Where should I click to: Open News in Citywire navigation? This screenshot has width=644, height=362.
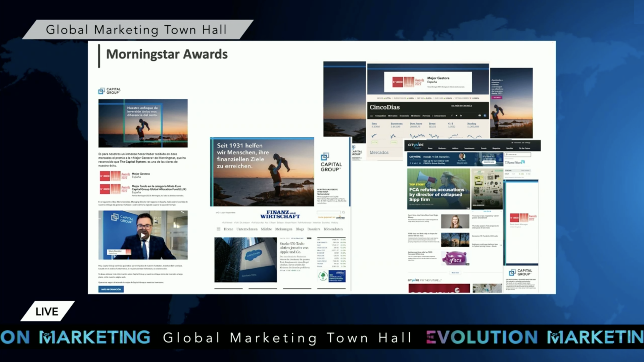click(x=430, y=148)
